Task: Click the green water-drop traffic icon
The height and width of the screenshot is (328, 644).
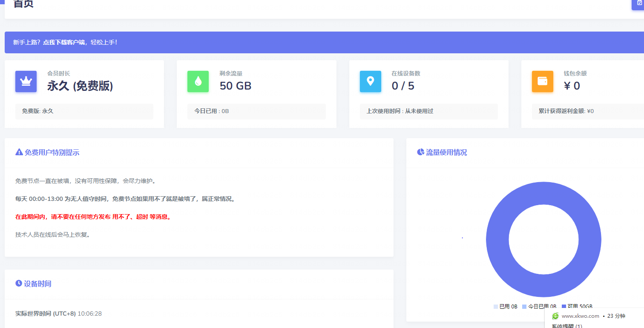Action: pyautogui.click(x=198, y=81)
